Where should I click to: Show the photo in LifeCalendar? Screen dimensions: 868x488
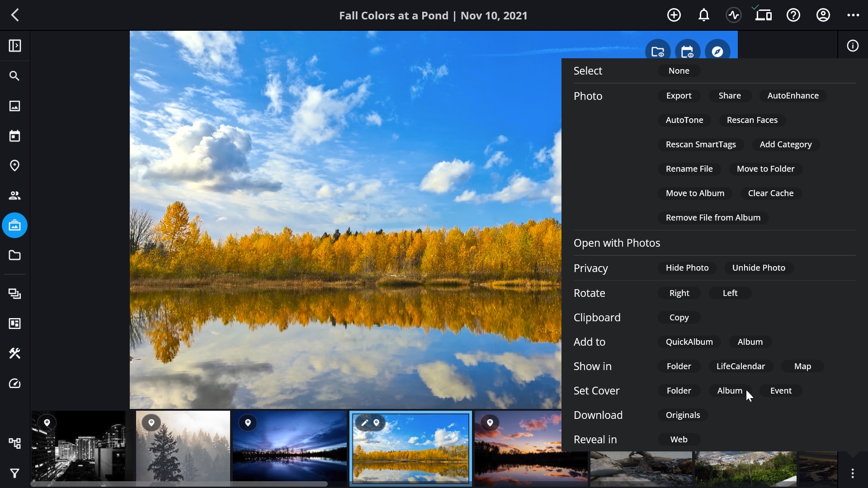(x=741, y=366)
